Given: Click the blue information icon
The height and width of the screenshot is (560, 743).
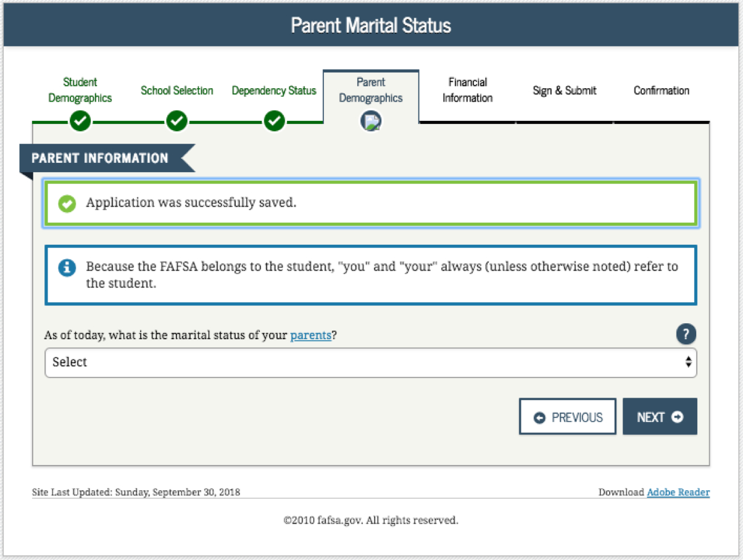Looking at the screenshot, I should [67, 268].
